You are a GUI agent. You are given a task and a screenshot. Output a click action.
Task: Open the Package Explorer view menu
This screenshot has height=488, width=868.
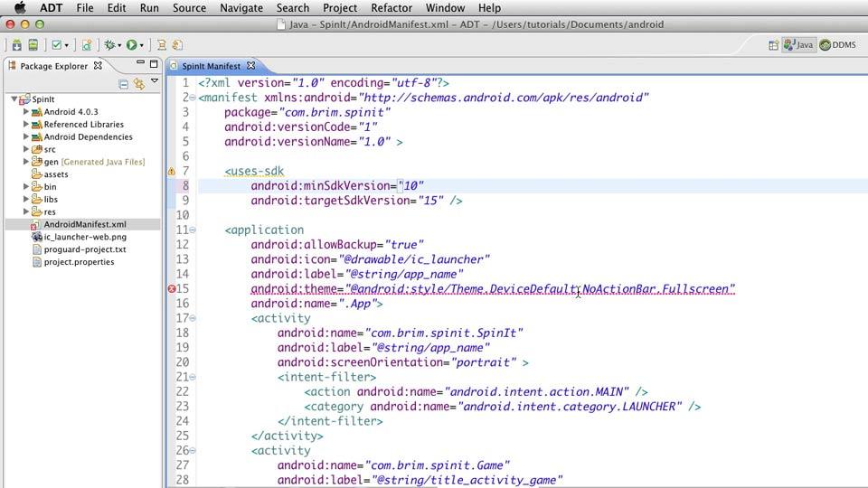pos(155,81)
